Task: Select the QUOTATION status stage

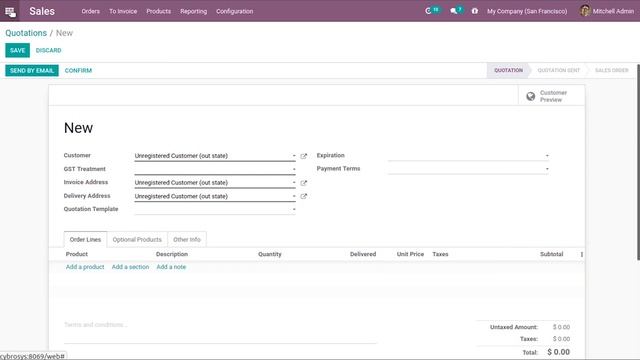Action: click(508, 70)
